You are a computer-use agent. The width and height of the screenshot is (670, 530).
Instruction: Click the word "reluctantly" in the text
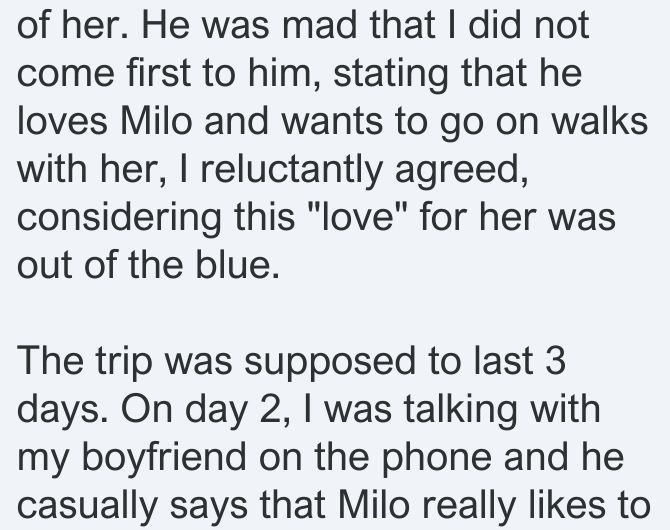(291, 170)
